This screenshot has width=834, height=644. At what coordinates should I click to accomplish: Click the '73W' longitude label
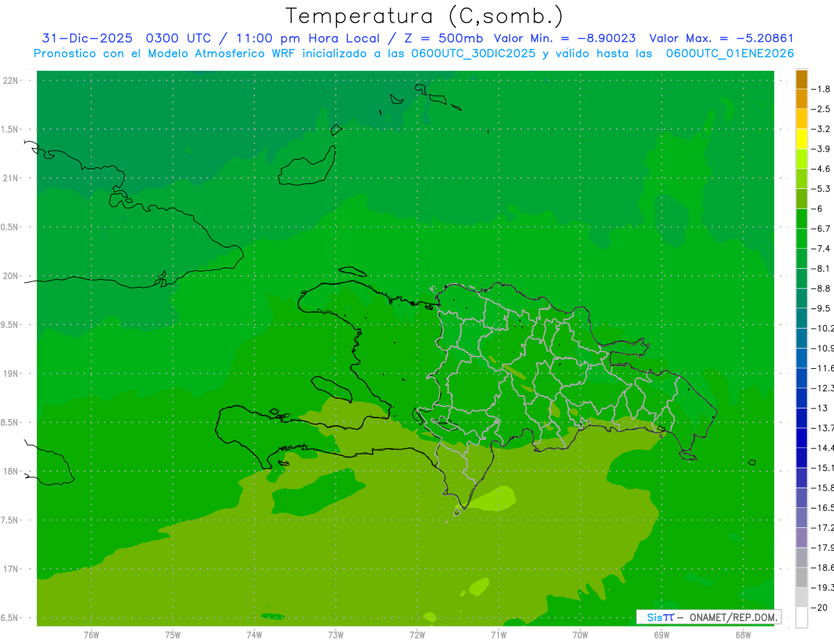click(x=336, y=634)
